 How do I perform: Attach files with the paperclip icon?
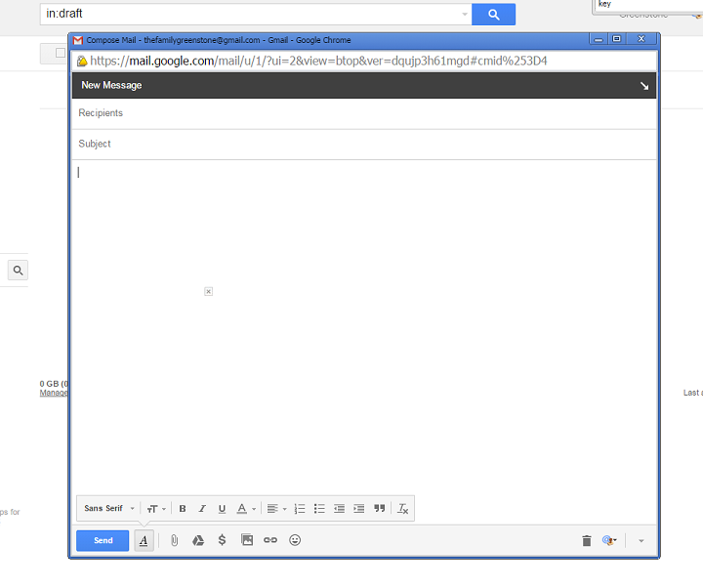pos(174,540)
